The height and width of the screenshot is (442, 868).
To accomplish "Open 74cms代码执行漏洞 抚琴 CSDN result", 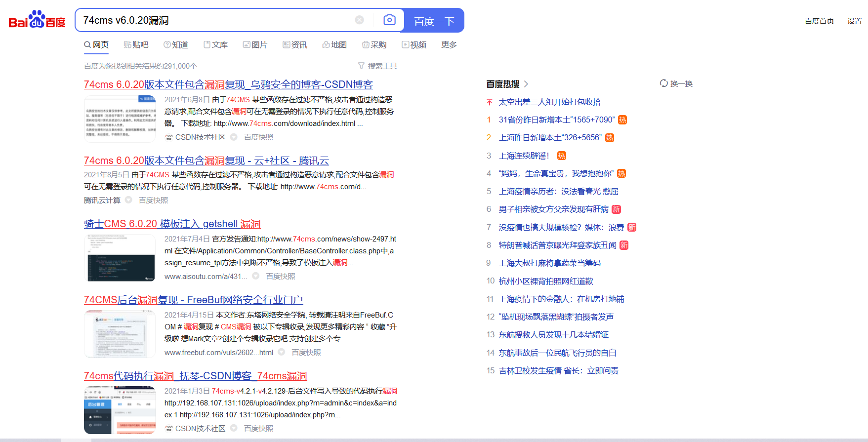I will (195, 376).
